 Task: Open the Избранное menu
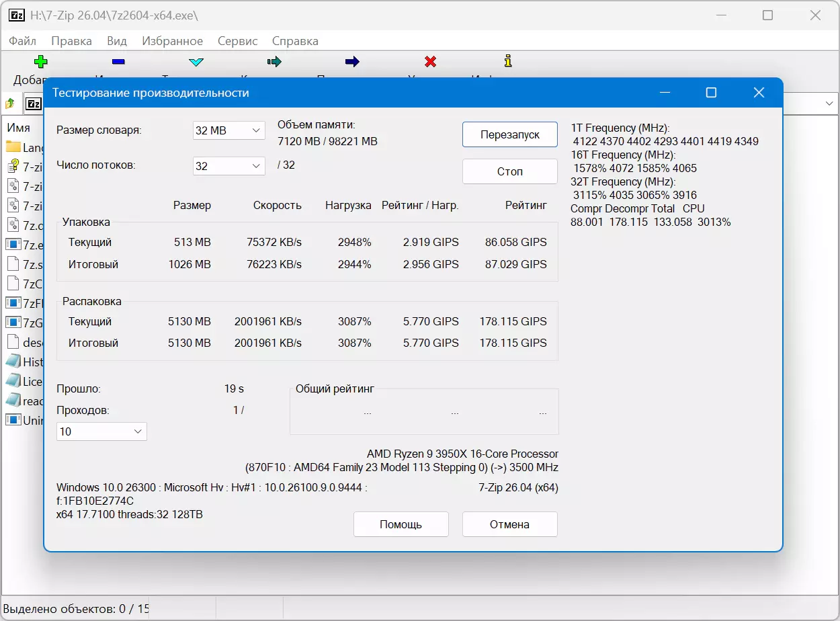pyautogui.click(x=173, y=41)
